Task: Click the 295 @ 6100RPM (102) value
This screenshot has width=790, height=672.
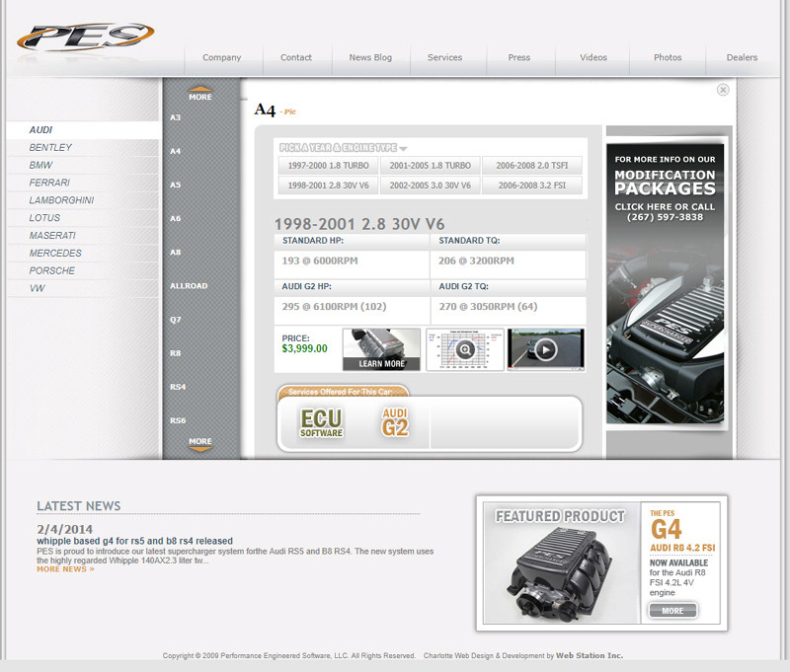Action: [x=334, y=307]
